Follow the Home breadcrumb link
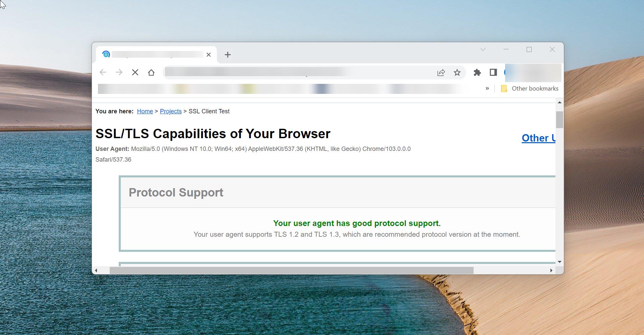Image resolution: width=644 pixels, height=335 pixels. coord(145,111)
